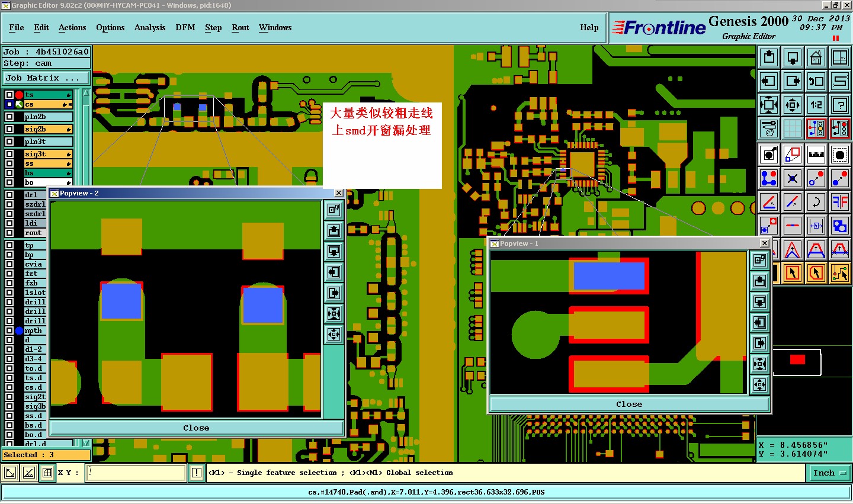Image resolution: width=853 pixels, height=504 pixels.
Task: Click the mirror F flip icon
Action: (x=840, y=202)
